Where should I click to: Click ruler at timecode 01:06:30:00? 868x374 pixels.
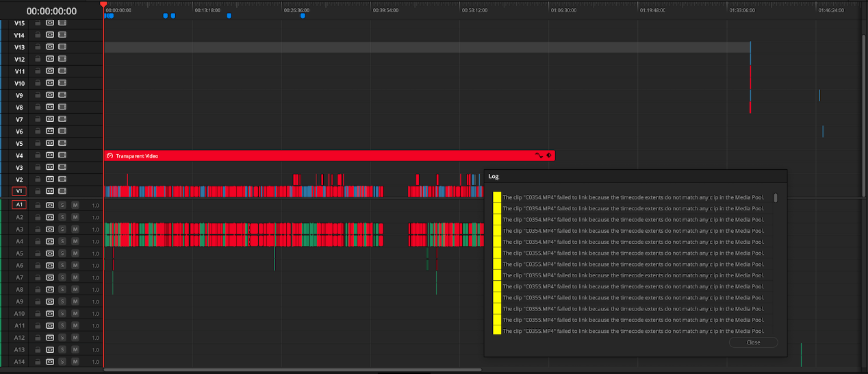563,11
